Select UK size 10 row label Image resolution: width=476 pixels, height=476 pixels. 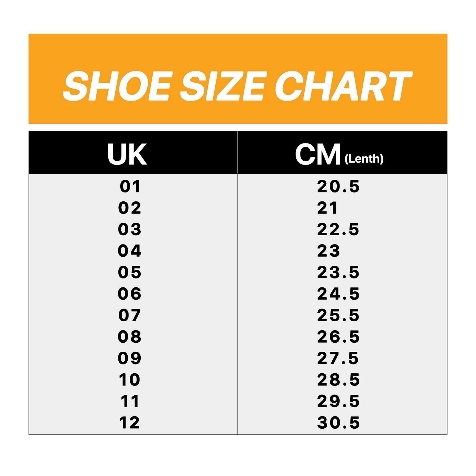click(130, 380)
